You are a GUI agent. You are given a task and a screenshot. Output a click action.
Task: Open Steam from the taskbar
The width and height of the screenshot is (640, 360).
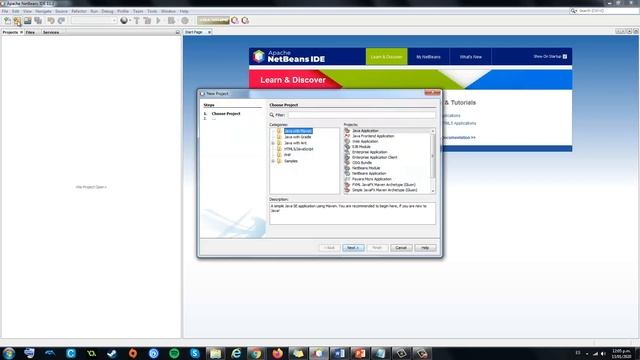click(112, 353)
